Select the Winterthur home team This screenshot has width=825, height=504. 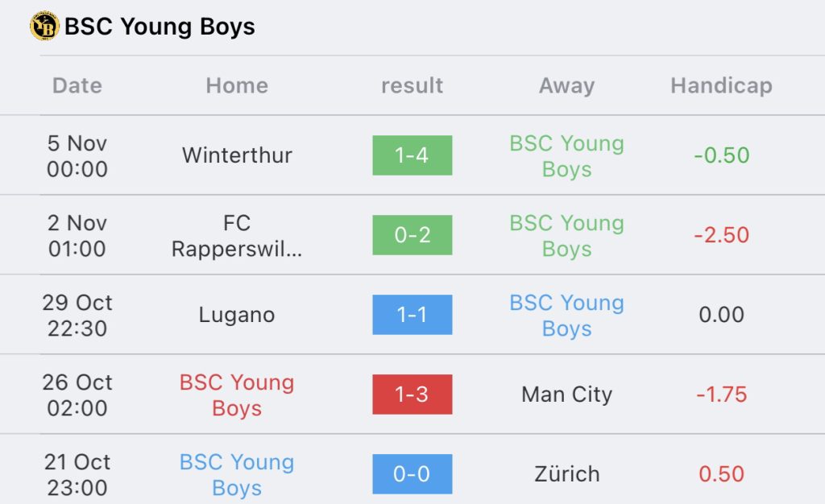pyautogui.click(x=237, y=155)
